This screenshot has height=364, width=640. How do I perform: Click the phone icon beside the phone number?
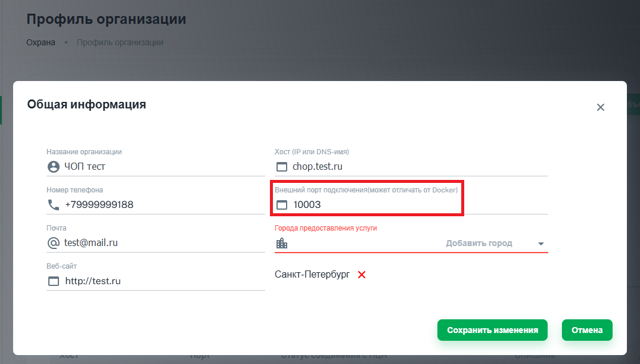click(54, 205)
